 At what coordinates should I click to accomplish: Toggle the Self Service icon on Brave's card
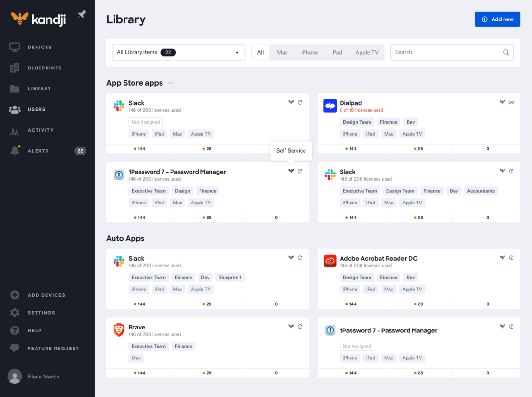(x=291, y=327)
